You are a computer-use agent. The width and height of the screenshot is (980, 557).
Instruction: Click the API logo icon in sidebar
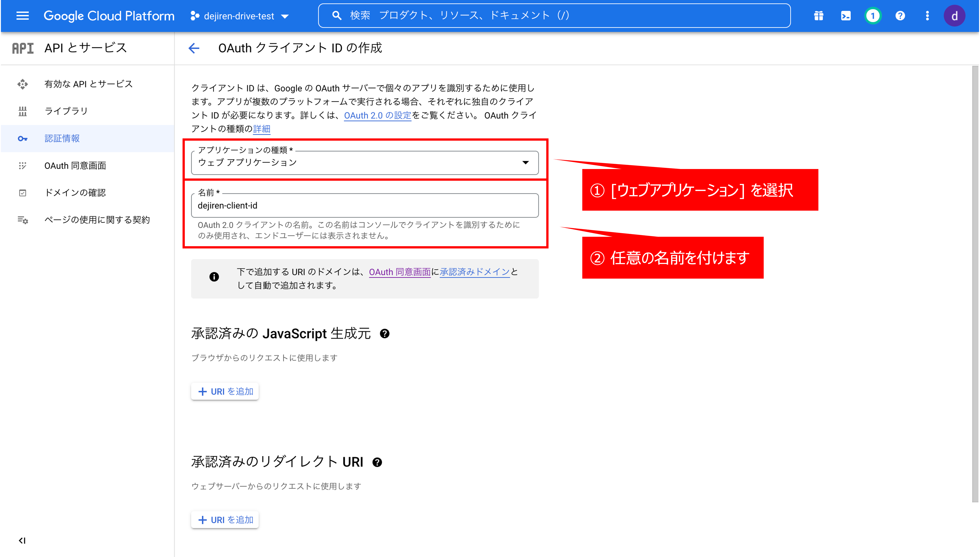point(23,48)
